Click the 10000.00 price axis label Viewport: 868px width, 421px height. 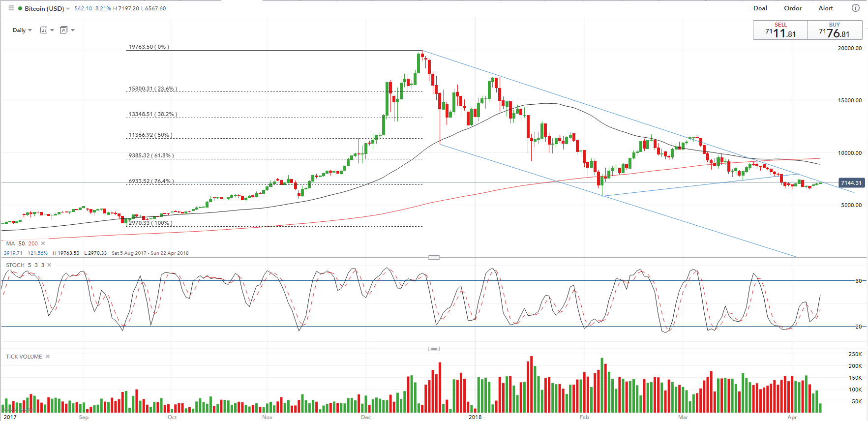click(850, 153)
